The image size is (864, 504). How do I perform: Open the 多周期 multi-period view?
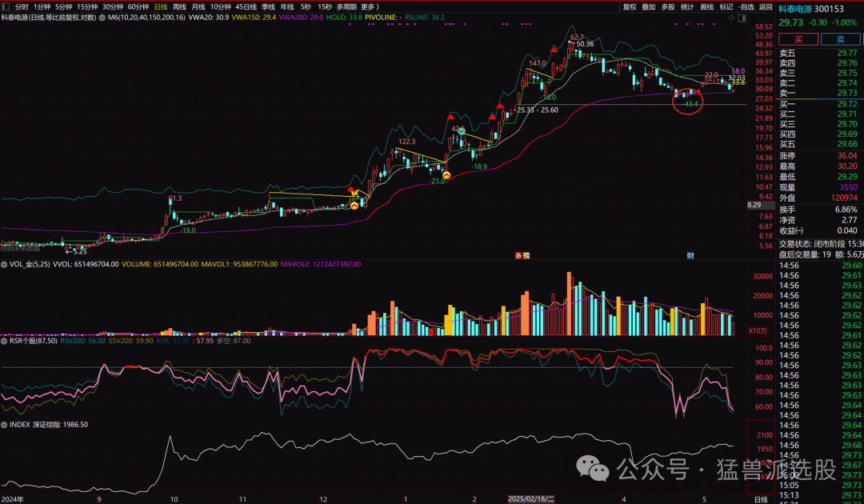[x=346, y=6]
